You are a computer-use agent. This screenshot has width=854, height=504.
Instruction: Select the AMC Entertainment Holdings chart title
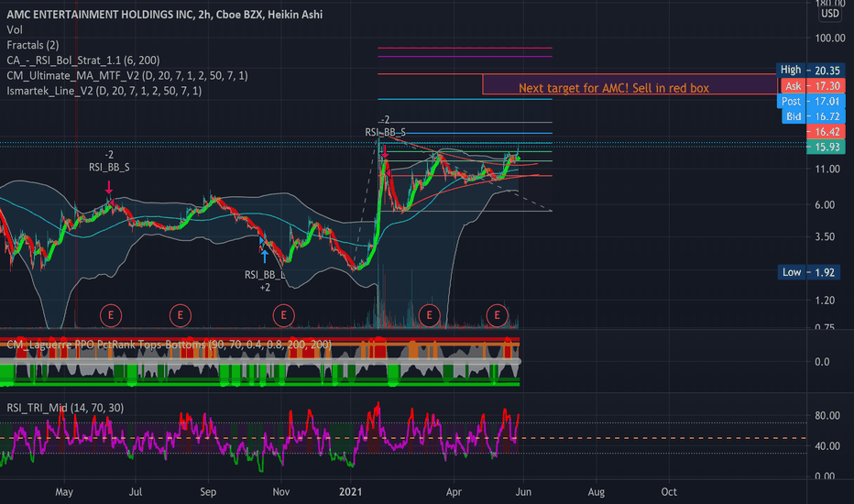pyautogui.click(x=165, y=15)
